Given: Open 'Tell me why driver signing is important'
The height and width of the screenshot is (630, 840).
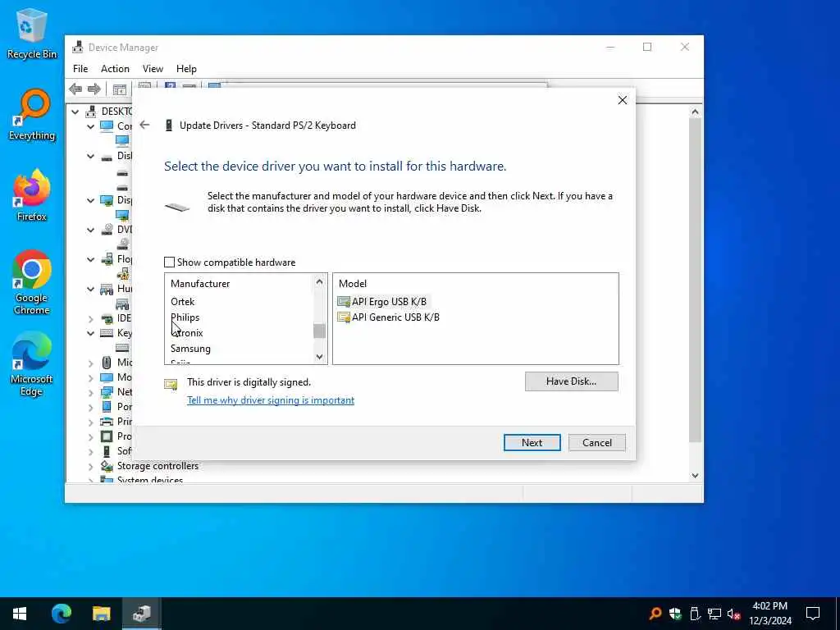Looking at the screenshot, I should click(271, 400).
